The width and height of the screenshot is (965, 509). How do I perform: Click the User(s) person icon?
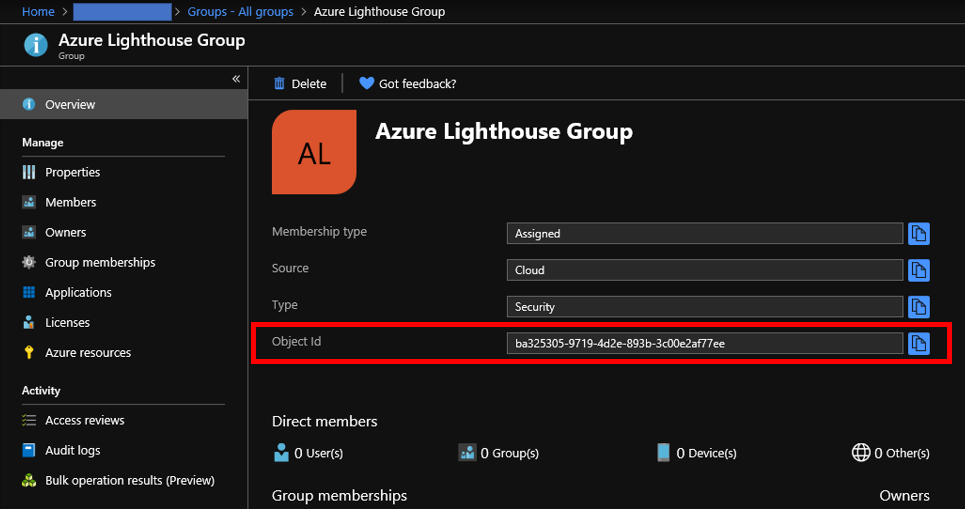[281, 452]
